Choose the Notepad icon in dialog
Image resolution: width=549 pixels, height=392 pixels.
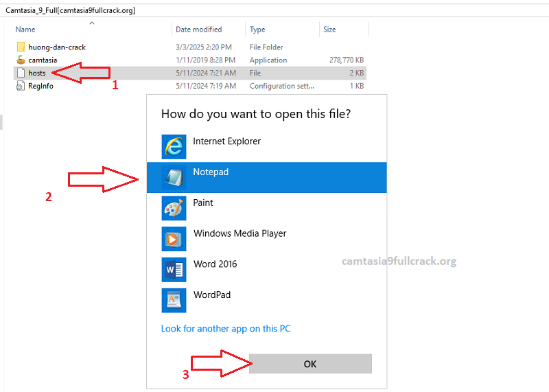(x=174, y=178)
